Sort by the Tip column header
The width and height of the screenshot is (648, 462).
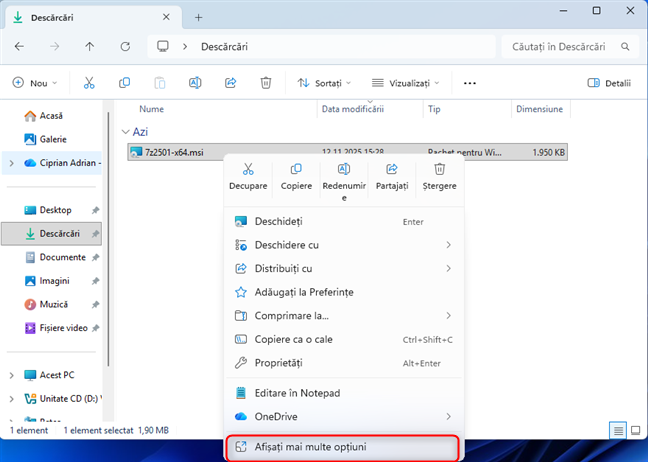tap(434, 109)
